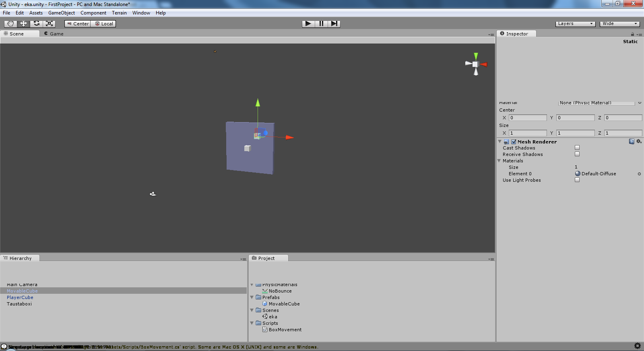This screenshot has height=351, width=644.
Task: Open physic material object picker
Action: [640, 103]
